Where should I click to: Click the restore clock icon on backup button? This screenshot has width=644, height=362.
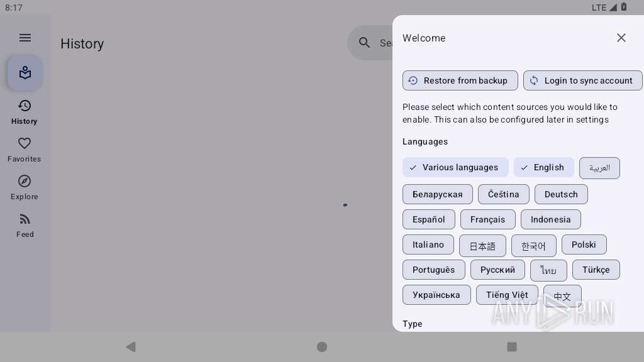pyautogui.click(x=413, y=80)
